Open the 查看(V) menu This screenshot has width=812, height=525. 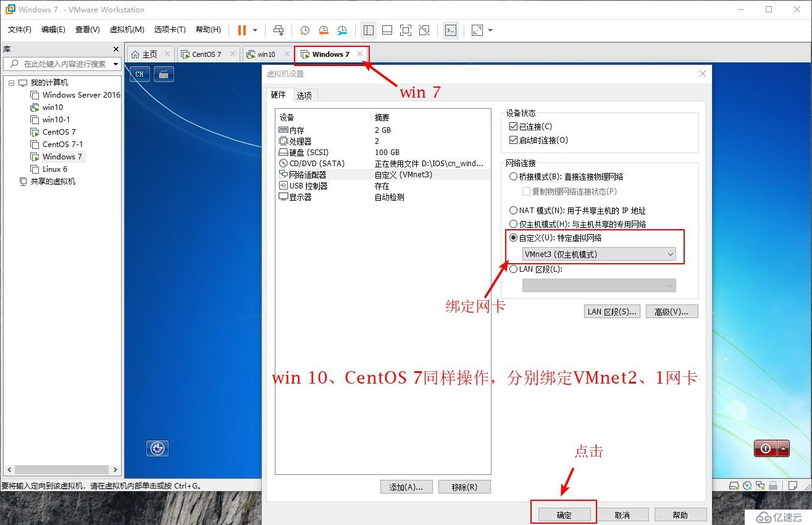click(x=87, y=30)
